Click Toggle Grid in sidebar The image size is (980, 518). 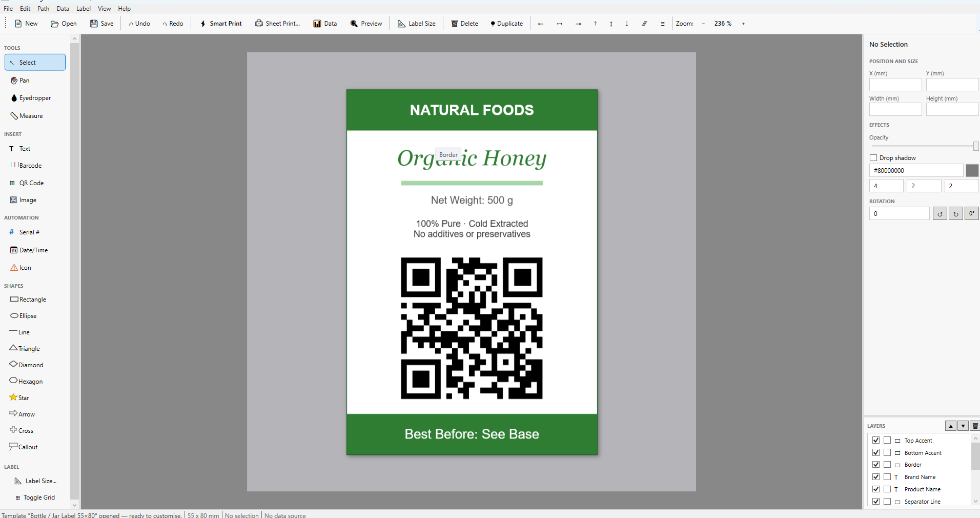35,497
